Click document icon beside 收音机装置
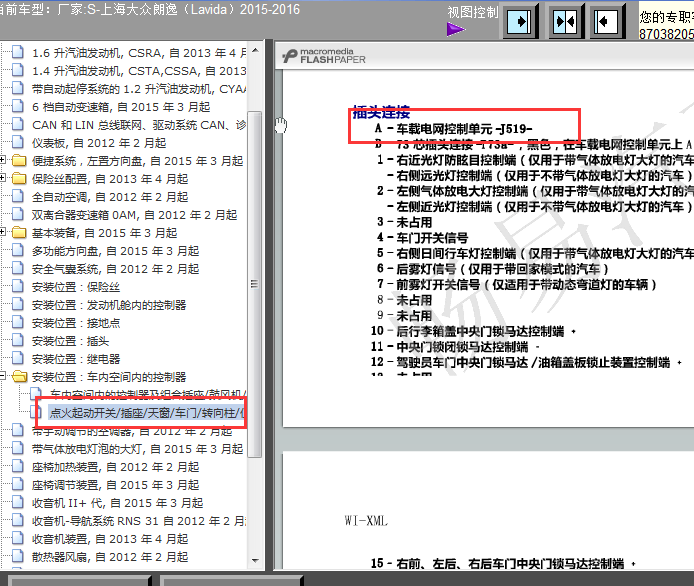The width and height of the screenshot is (694, 586). pos(17,538)
